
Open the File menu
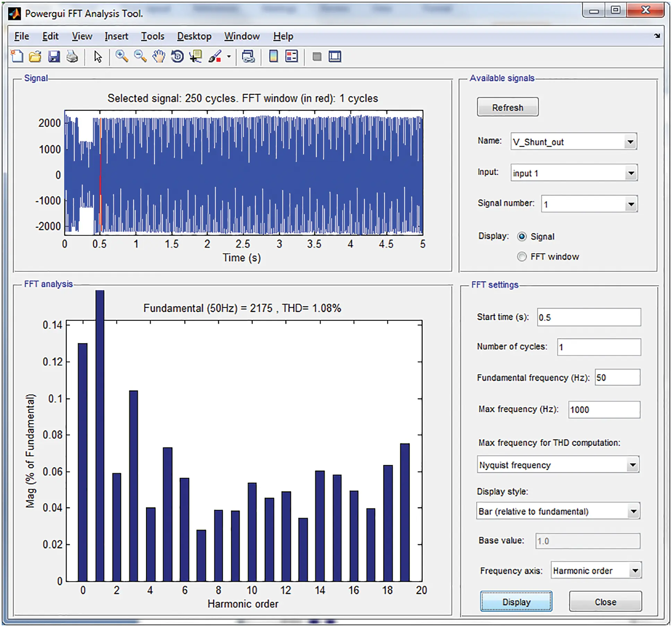point(21,36)
